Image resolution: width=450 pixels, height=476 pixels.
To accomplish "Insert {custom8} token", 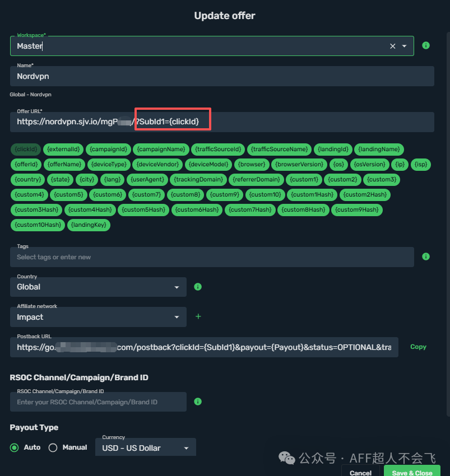I will [185, 195].
